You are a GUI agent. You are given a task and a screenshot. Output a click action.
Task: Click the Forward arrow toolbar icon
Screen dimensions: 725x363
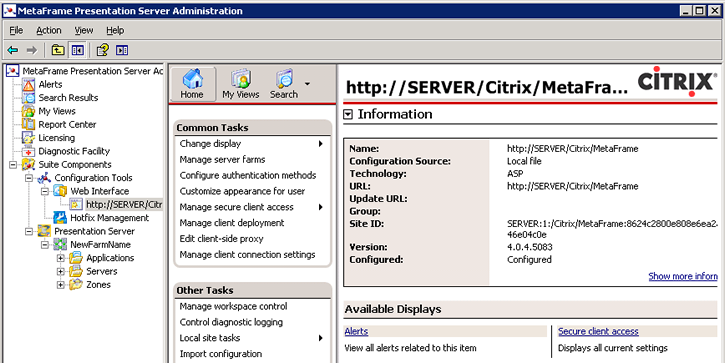click(x=31, y=50)
